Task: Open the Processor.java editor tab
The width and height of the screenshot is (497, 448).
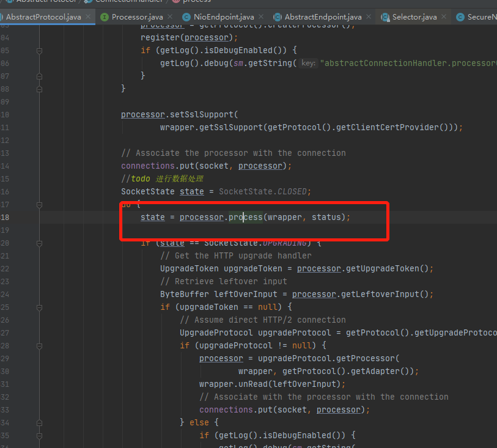Action: (x=138, y=17)
